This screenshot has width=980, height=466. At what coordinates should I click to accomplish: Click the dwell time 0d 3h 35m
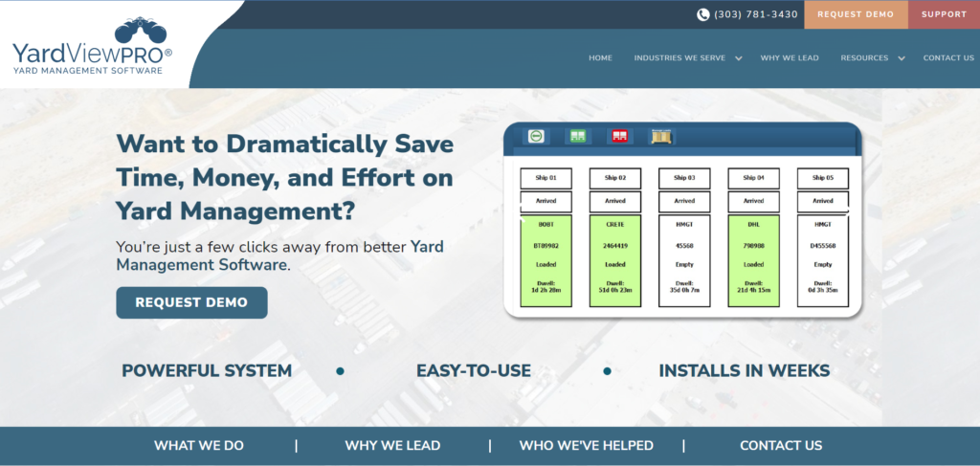823,291
